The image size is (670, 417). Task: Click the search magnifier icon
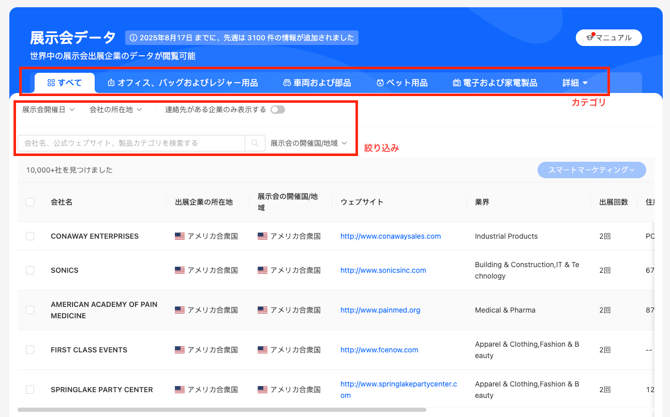pyautogui.click(x=255, y=143)
